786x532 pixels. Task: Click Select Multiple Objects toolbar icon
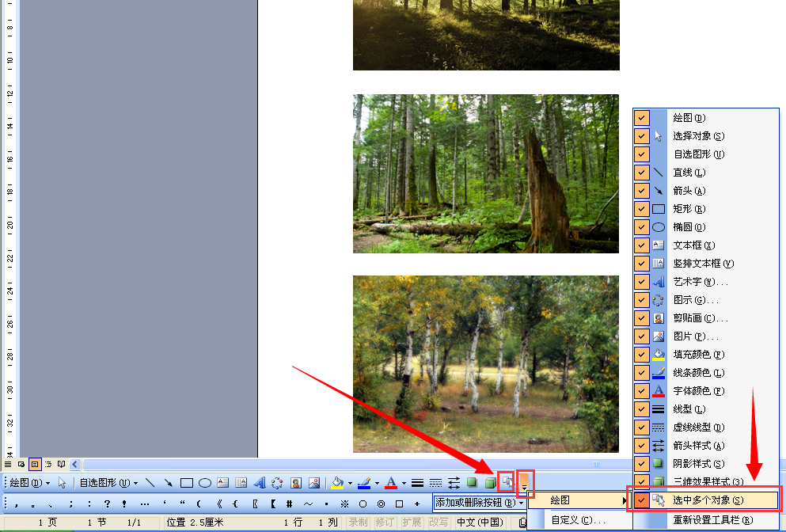coord(507,483)
